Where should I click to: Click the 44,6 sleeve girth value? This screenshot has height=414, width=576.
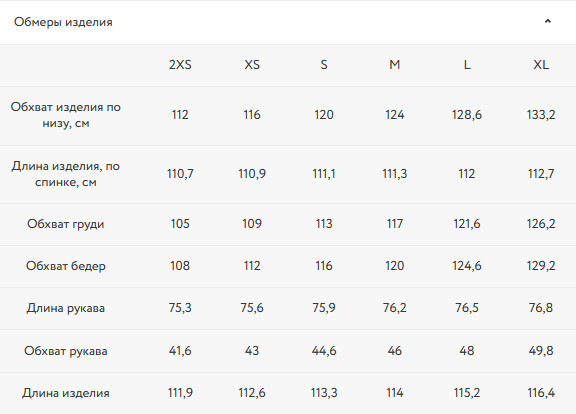pyautogui.click(x=324, y=351)
